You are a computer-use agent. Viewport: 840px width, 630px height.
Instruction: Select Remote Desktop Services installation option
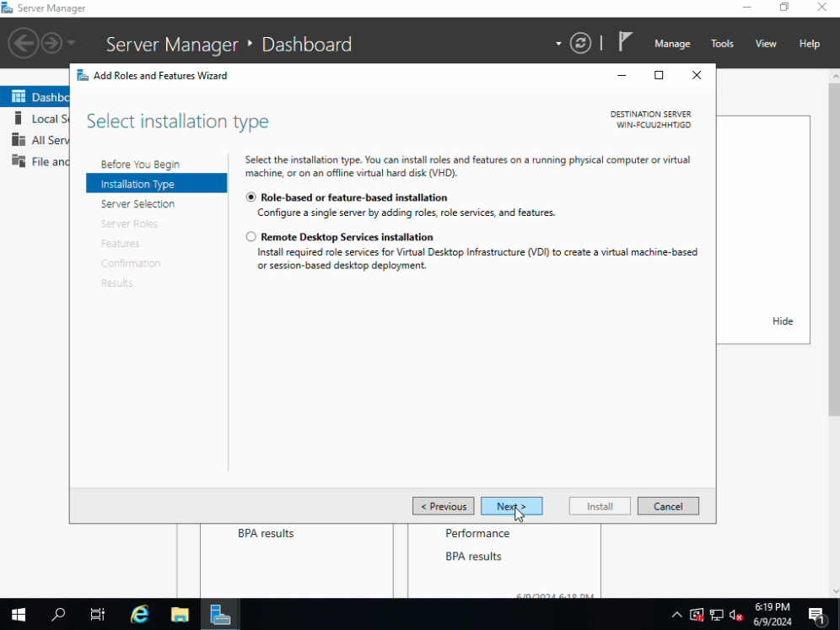(x=251, y=237)
